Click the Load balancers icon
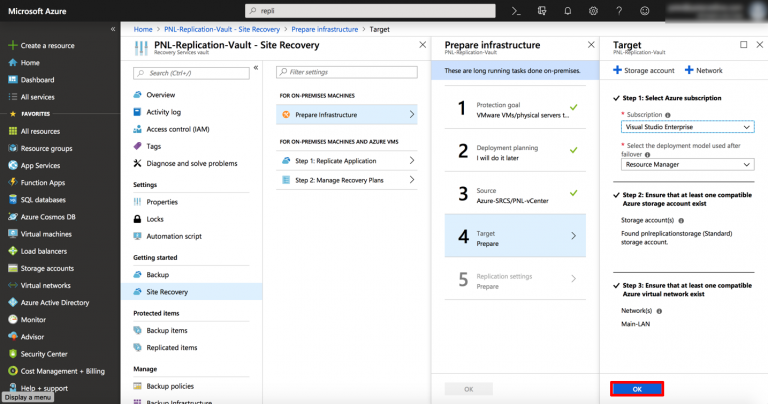Screen dimensions: 768x404 (x=13, y=251)
